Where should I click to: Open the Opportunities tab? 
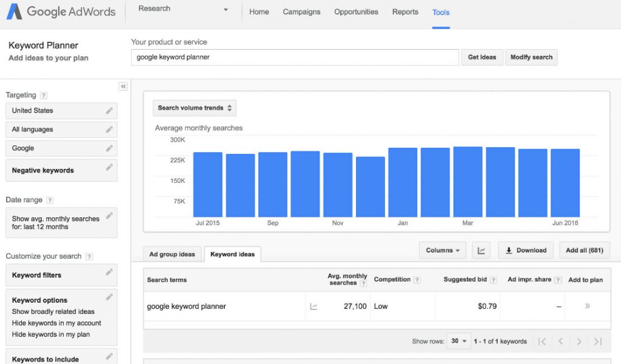point(356,12)
